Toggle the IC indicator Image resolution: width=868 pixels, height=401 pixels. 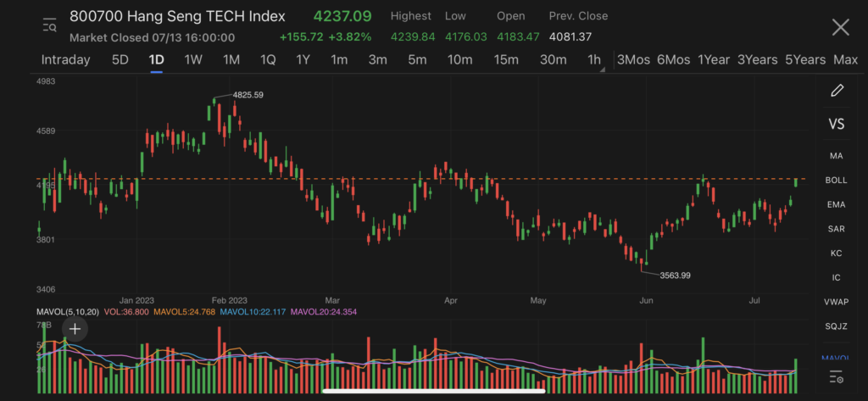click(836, 277)
